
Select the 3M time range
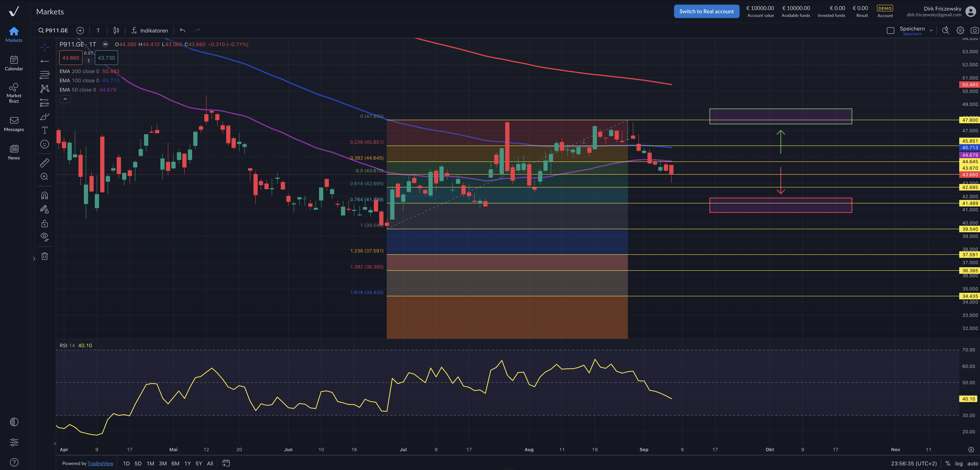tap(163, 463)
